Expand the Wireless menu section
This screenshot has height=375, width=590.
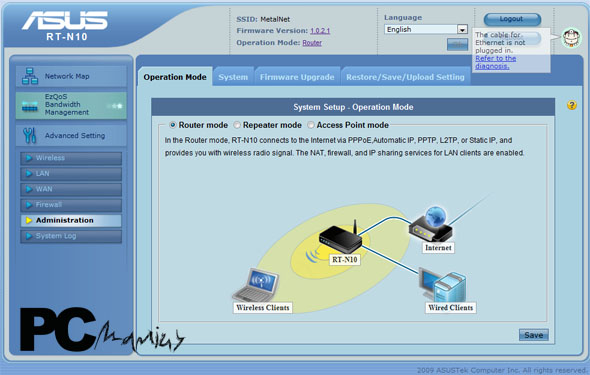coord(71,158)
